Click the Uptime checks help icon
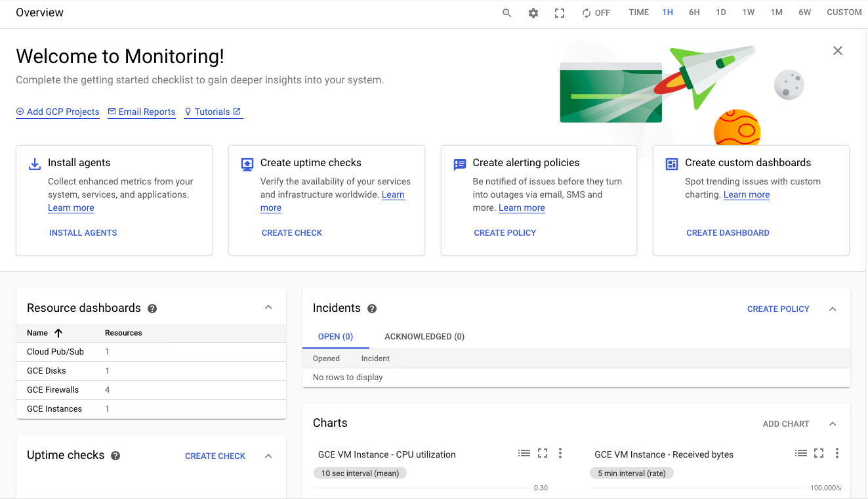This screenshot has width=868, height=499. [115, 456]
